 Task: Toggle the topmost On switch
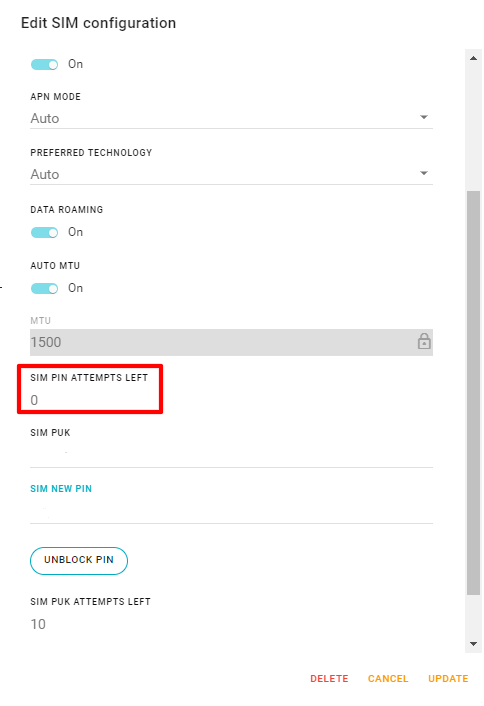(x=44, y=64)
